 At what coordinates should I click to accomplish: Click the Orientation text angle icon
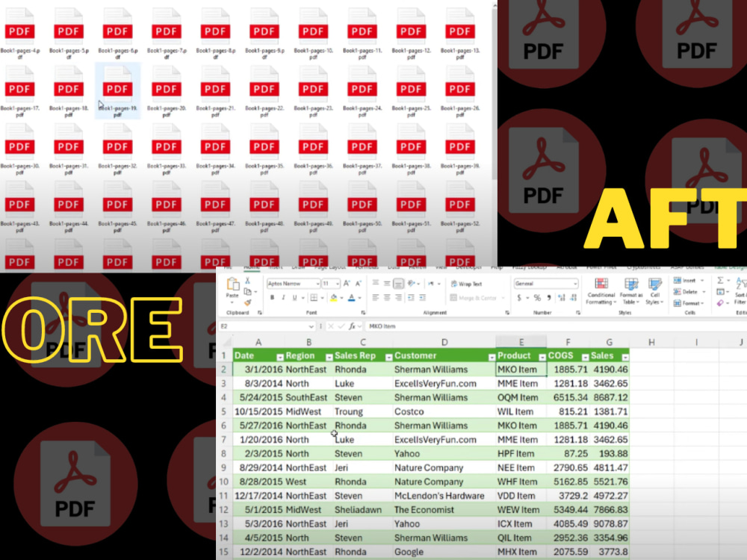[x=412, y=283]
